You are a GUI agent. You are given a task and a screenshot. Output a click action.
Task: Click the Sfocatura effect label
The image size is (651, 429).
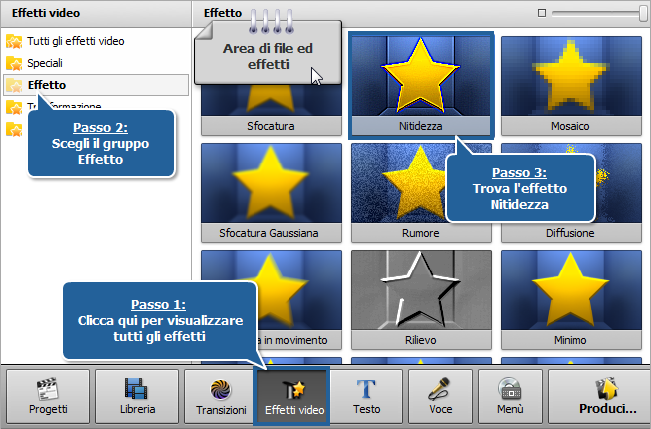point(271,126)
